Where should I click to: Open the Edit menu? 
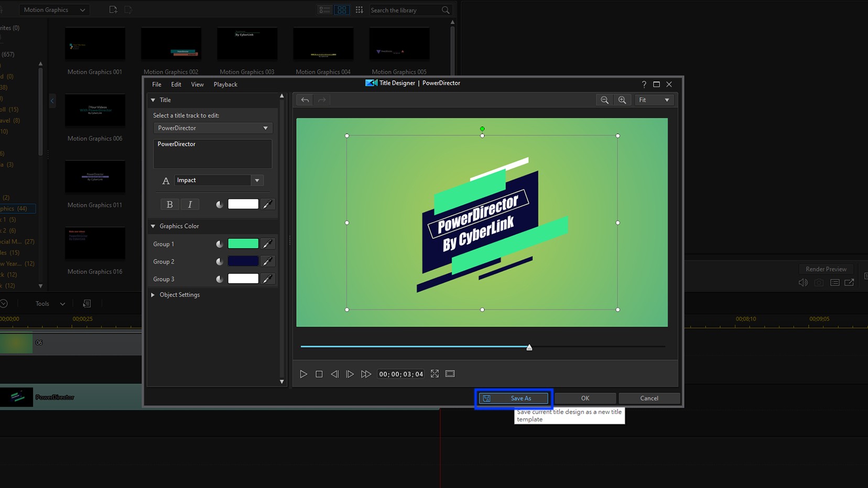point(176,84)
